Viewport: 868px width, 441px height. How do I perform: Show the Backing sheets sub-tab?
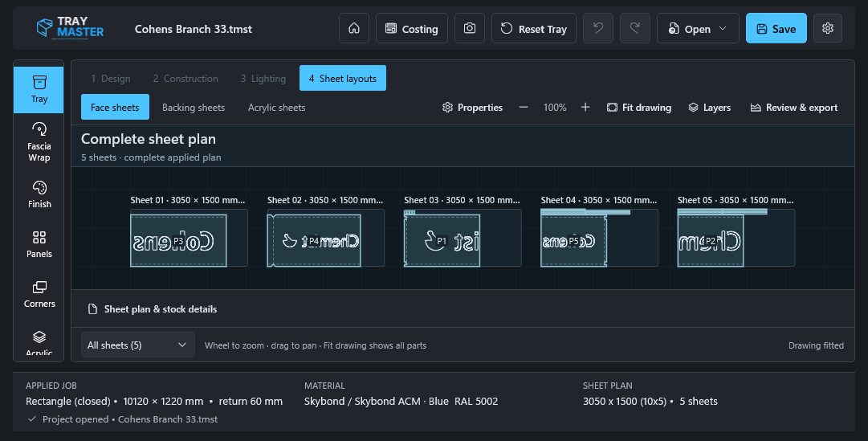194,107
